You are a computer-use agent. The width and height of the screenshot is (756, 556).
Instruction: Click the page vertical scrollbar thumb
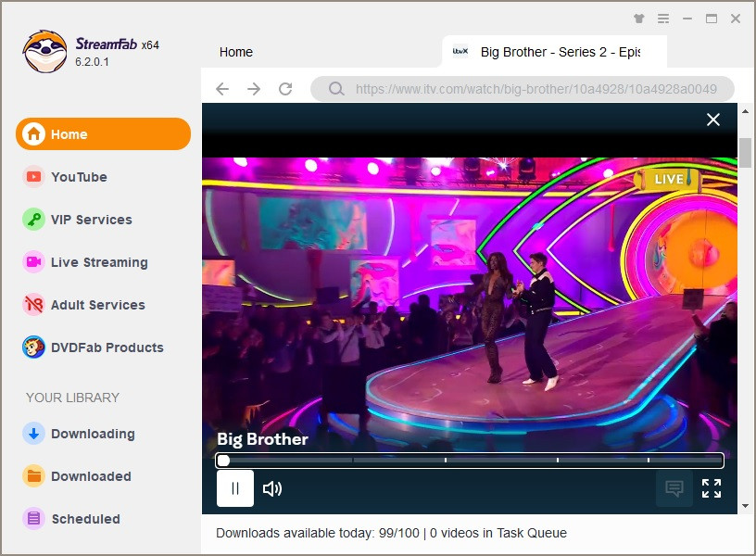[746, 153]
